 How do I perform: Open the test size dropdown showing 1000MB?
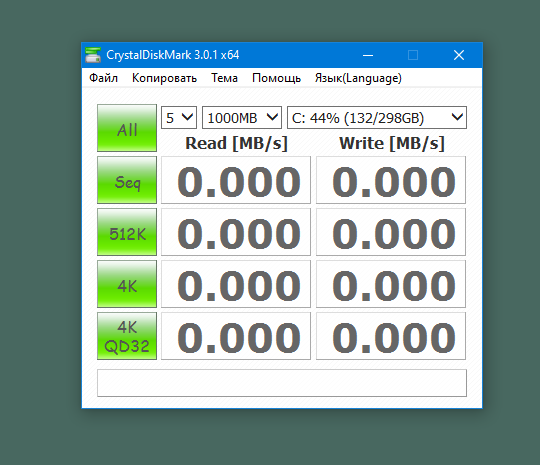tap(242, 117)
